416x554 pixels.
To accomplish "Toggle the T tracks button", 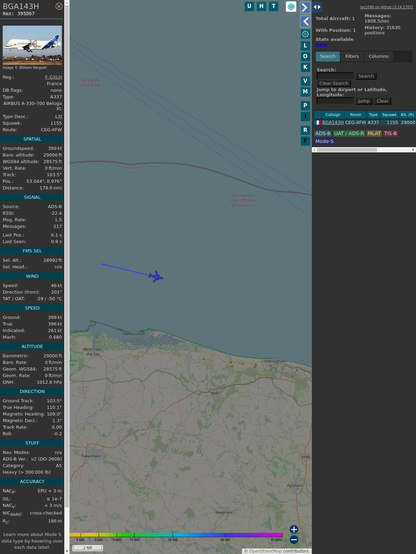I will (273, 6).
